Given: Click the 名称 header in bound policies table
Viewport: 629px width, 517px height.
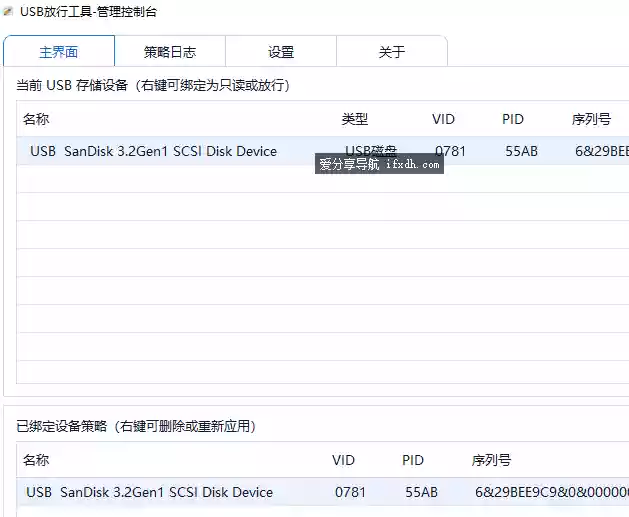Looking at the screenshot, I should coord(36,460).
